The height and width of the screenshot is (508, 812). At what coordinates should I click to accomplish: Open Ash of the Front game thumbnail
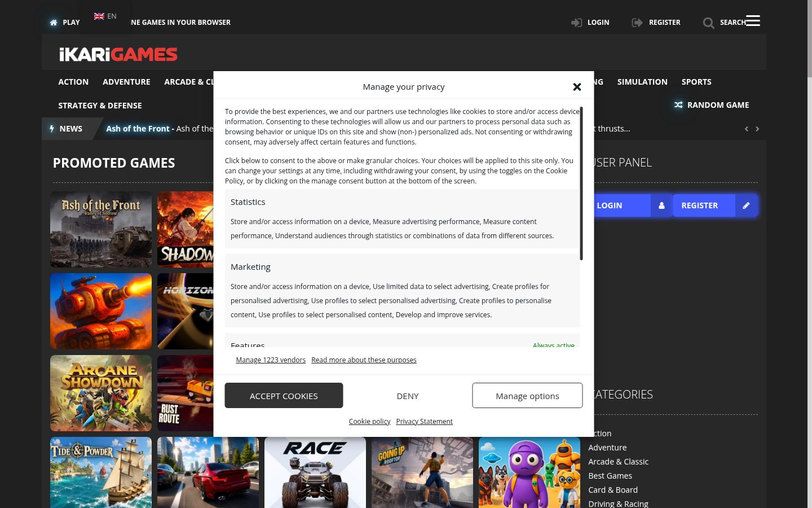[x=101, y=229]
